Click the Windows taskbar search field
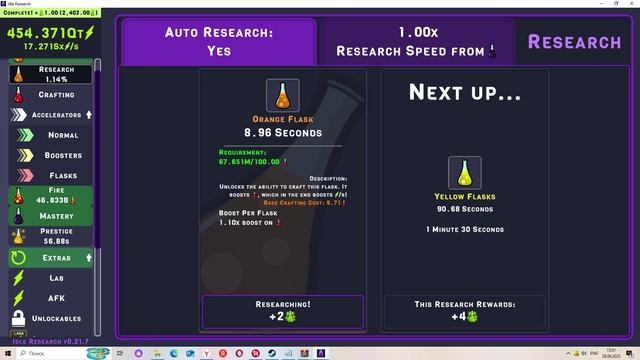This screenshot has height=360, width=640. (x=51, y=353)
